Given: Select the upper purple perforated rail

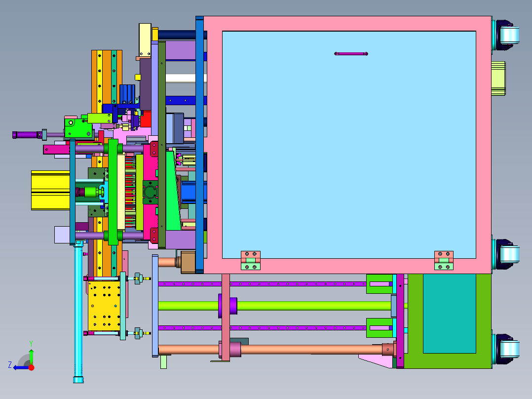Looking at the screenshot, I should 262,284.
